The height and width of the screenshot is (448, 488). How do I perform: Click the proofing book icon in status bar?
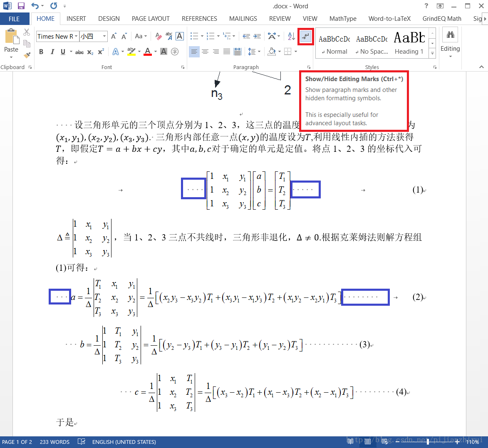click(81, 441)
